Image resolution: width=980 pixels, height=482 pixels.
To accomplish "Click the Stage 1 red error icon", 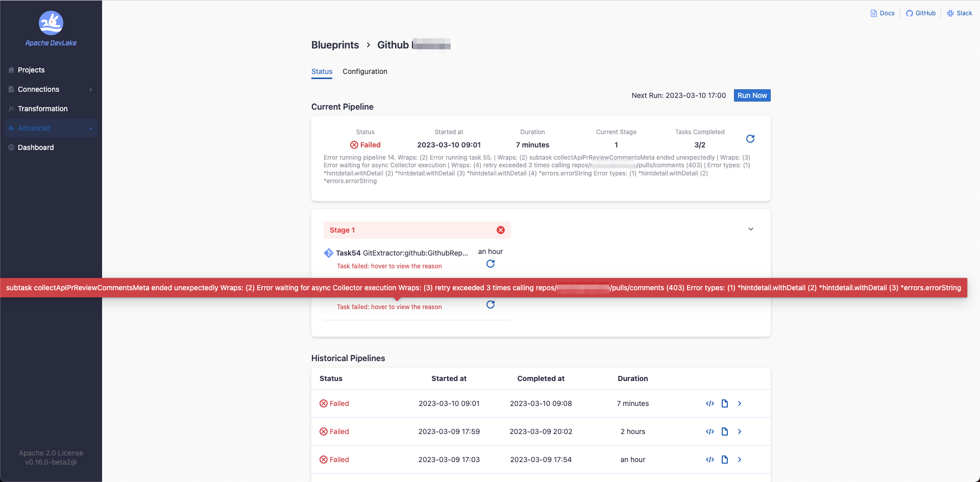I will pos(501,230).
